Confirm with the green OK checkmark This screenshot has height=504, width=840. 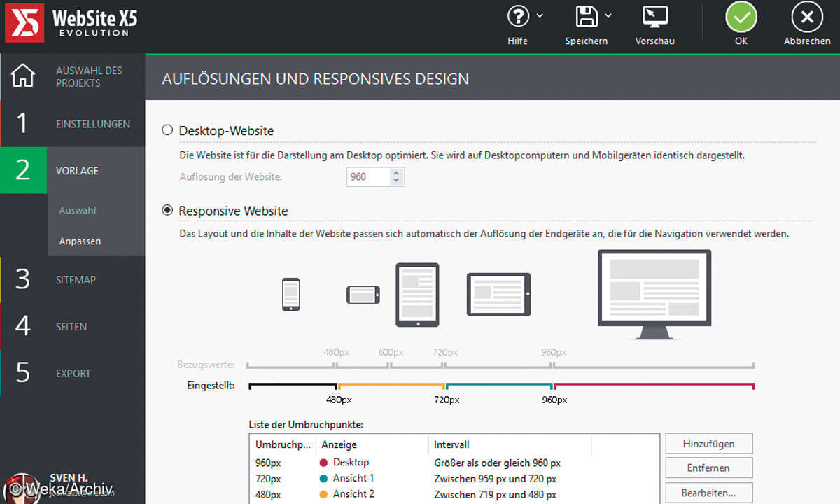click(741, 17)
